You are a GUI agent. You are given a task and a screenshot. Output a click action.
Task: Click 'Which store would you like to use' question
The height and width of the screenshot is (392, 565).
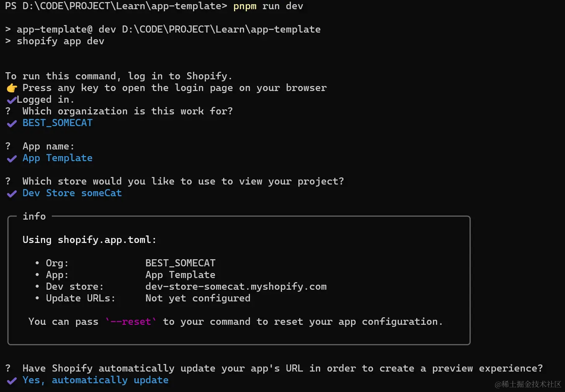click(183, 182)
